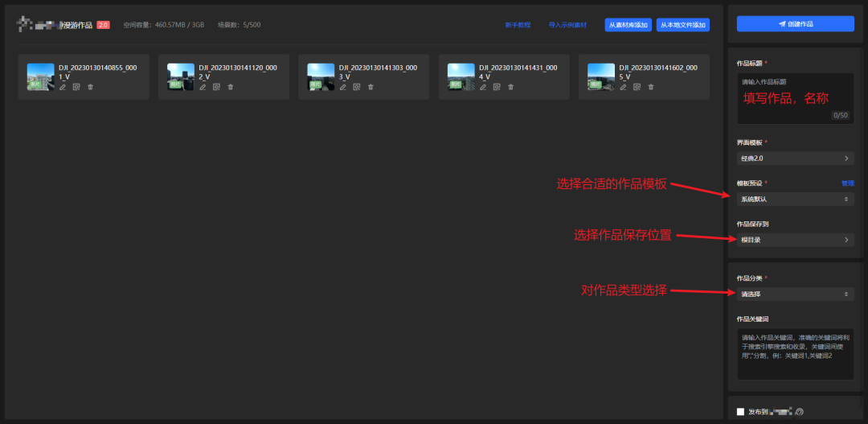
Task: Click the 从素材库添加 button
Action: tap(628, 25)
